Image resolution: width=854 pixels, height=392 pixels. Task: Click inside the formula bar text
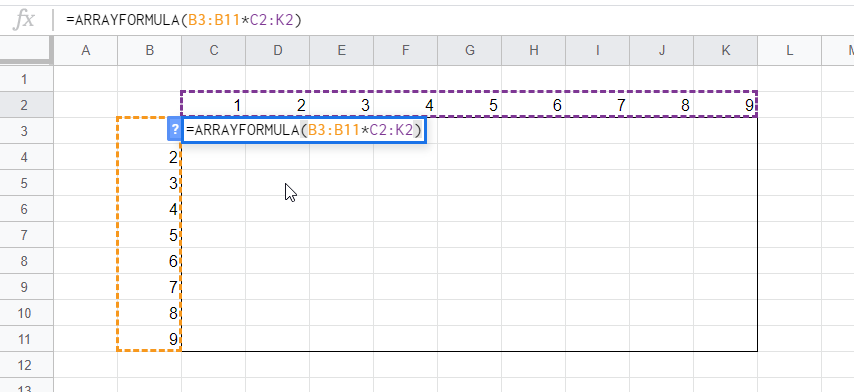tap(184, 20)
